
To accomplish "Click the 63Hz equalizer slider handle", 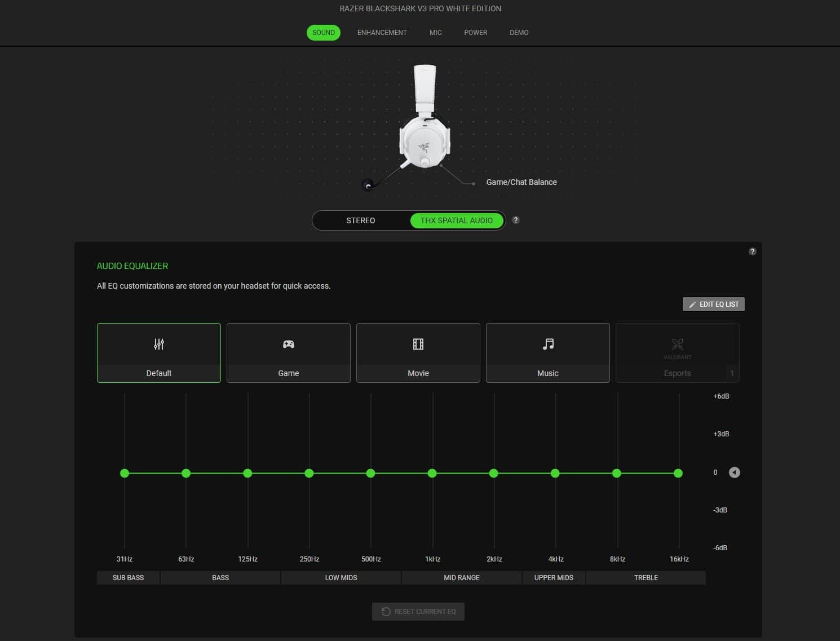I will [186, 473].
